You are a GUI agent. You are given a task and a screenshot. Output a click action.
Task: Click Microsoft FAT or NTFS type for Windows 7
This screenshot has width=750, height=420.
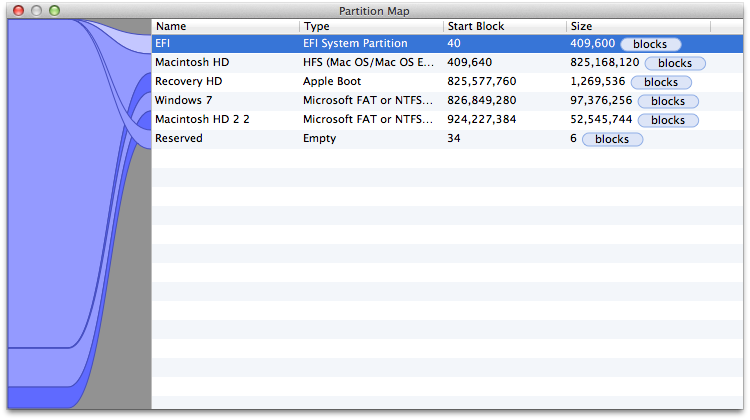(368, 100)
